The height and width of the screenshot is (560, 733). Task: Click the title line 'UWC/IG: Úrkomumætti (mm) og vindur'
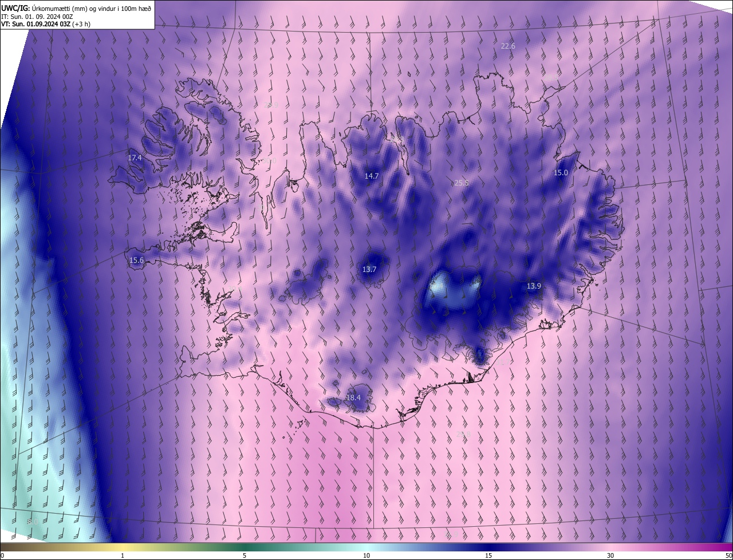76,8
